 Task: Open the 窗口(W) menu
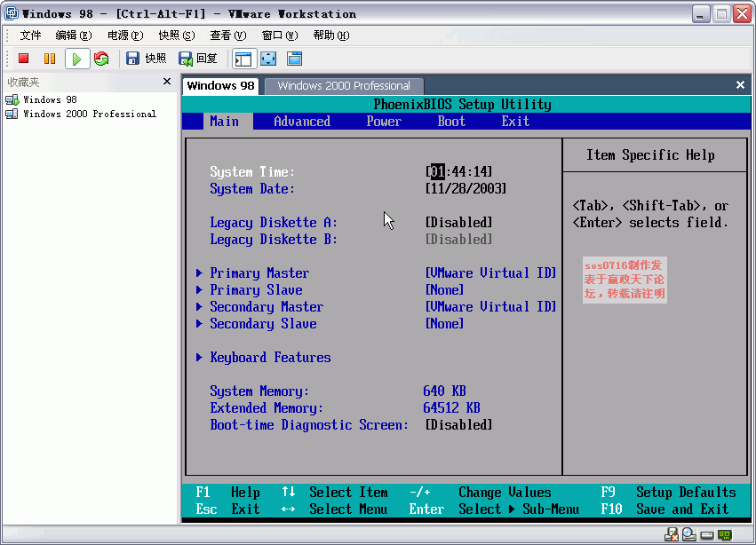click(280, 36)
